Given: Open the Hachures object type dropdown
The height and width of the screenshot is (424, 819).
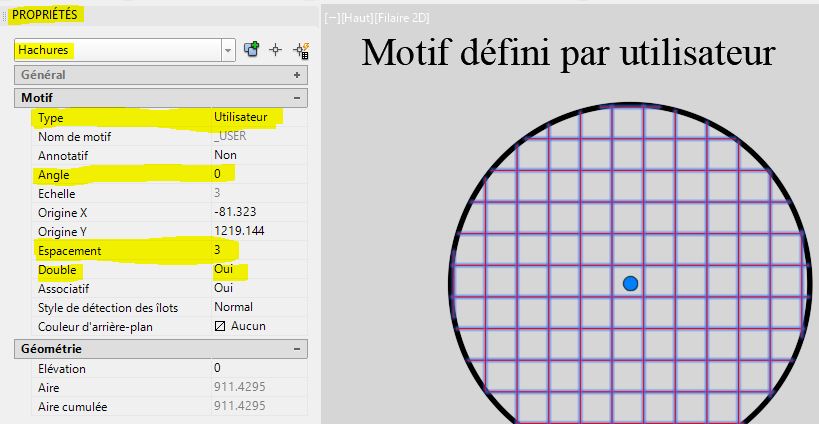Looking at the screenshot, I should (x=228, y=51).
